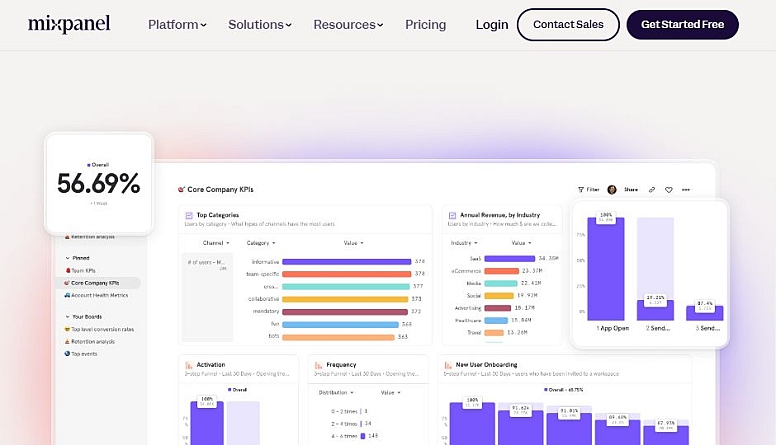Open the three-dots more options menu

tap(685, 190)
